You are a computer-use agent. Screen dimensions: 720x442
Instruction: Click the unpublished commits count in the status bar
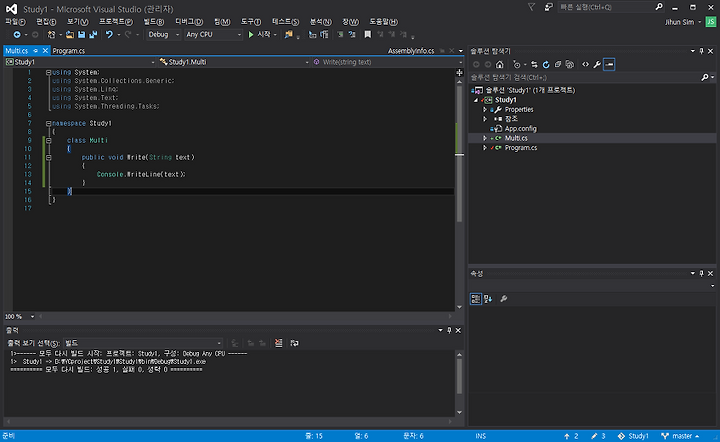pyautogui.click(x=571, y=436)
